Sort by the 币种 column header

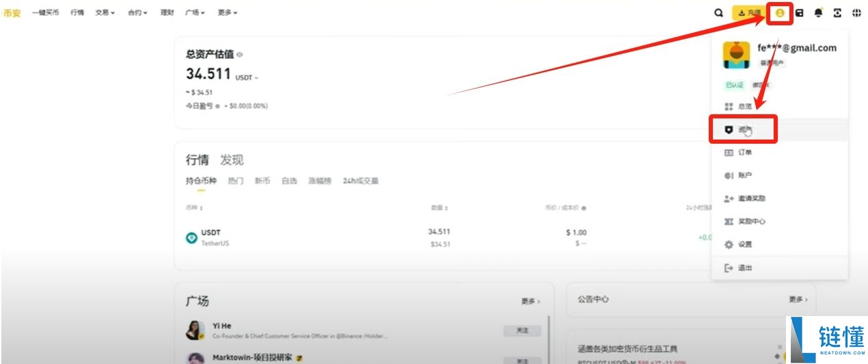[194, 208]
